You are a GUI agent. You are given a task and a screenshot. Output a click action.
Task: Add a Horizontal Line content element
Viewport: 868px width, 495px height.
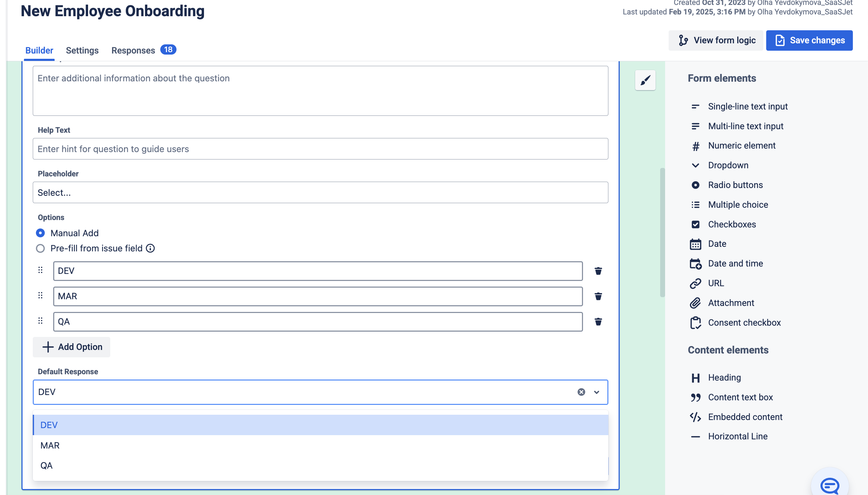point(729,436)
